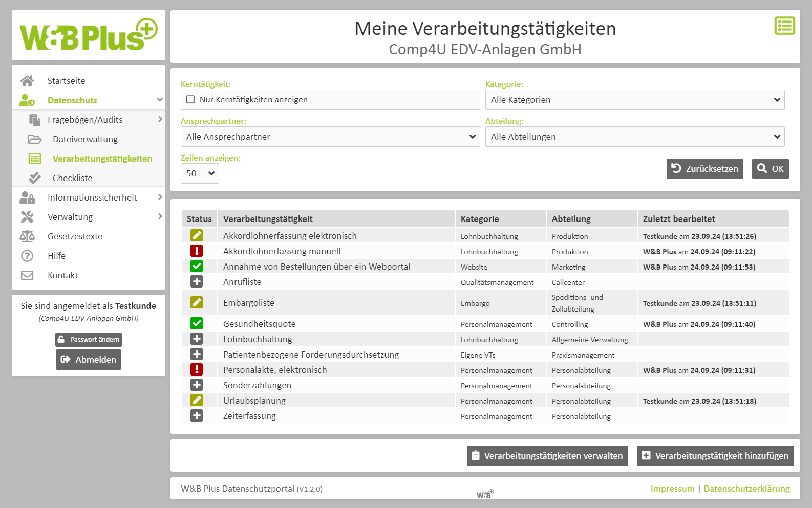Viewport: 812px width, 508px height.
Task: Open the Zeiterfassung entry
Action: [249, 416]
